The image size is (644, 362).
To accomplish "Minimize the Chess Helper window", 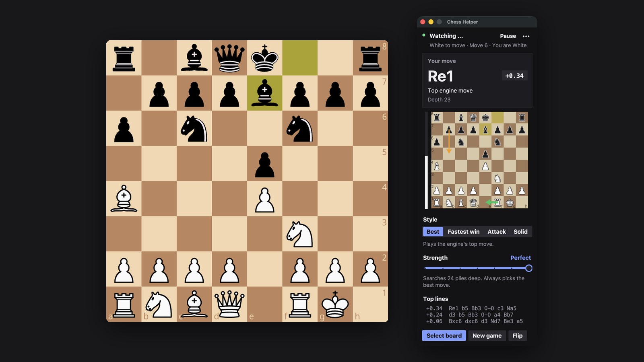I will tap(431, 22).
